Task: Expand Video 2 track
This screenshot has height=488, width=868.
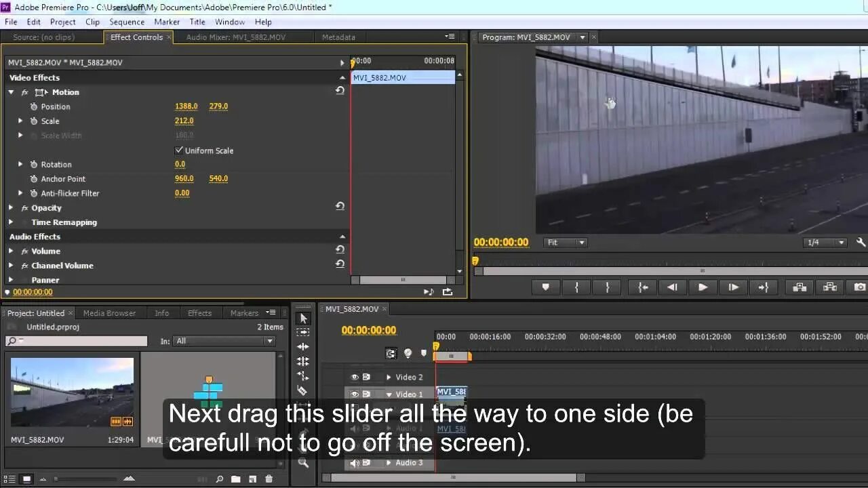Action: pyautogui.click(x=389, y=378)
